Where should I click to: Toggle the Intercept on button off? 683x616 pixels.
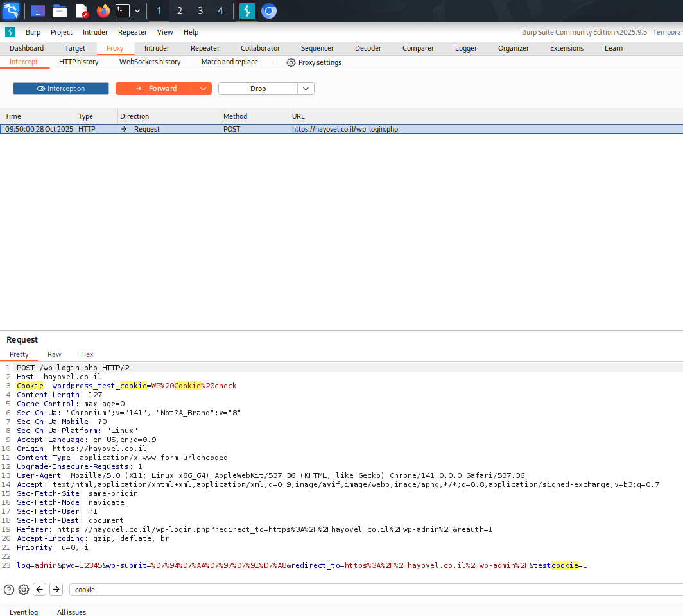61,89
